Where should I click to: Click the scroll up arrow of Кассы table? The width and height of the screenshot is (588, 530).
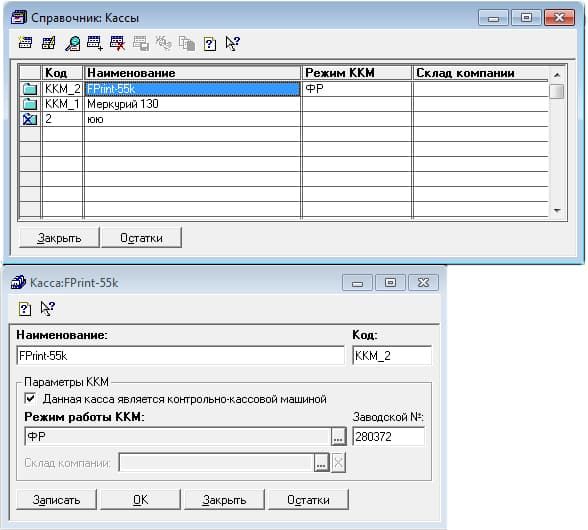click(557, 75)
